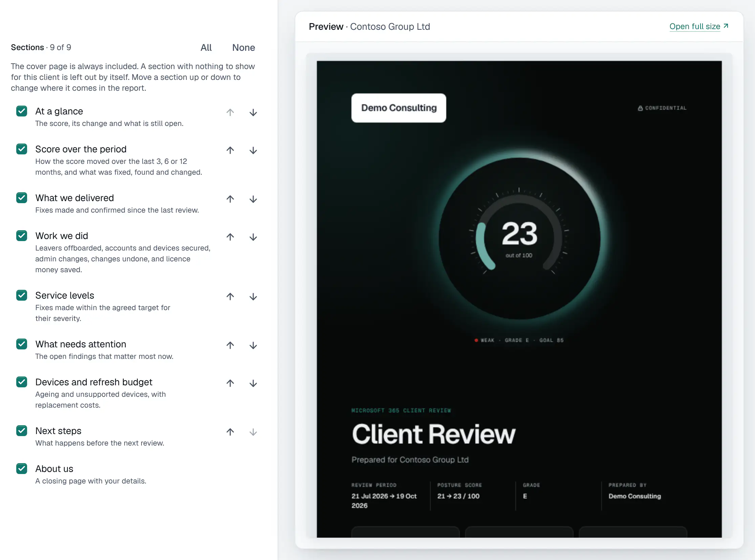Uncheck 'Score over the period' checkbox
Image resolution: width=755 pixels, height=560 pixels.
coord(22,149)
